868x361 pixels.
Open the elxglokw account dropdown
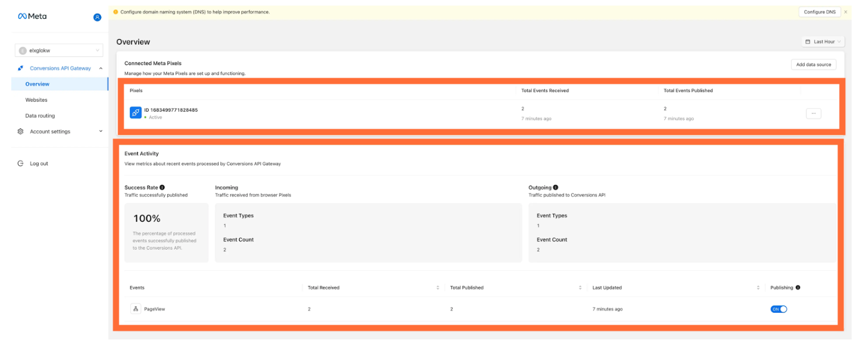click(x=59, y=50)
